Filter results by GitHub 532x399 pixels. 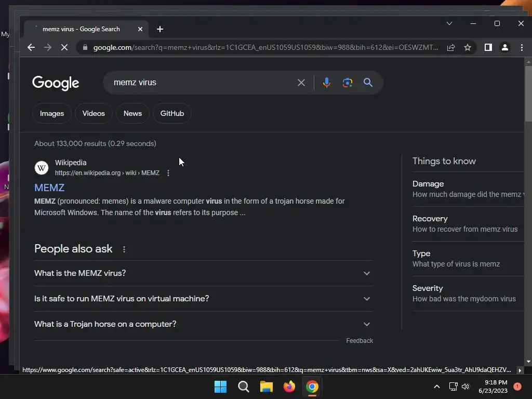(172, 113)
